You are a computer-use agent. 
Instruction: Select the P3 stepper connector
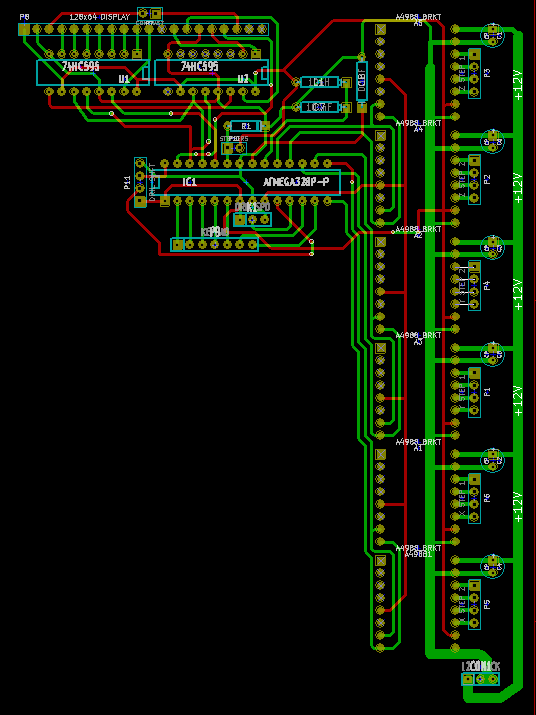pos(474,73)
